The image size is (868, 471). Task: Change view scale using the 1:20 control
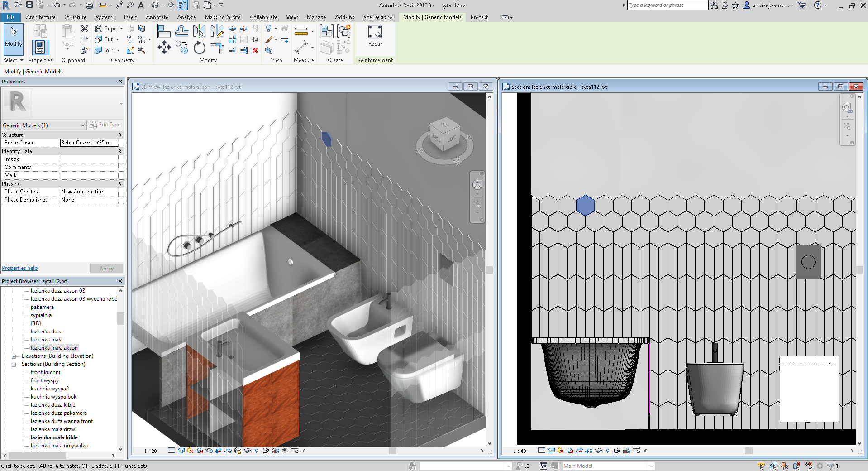(x=149, y=451)
